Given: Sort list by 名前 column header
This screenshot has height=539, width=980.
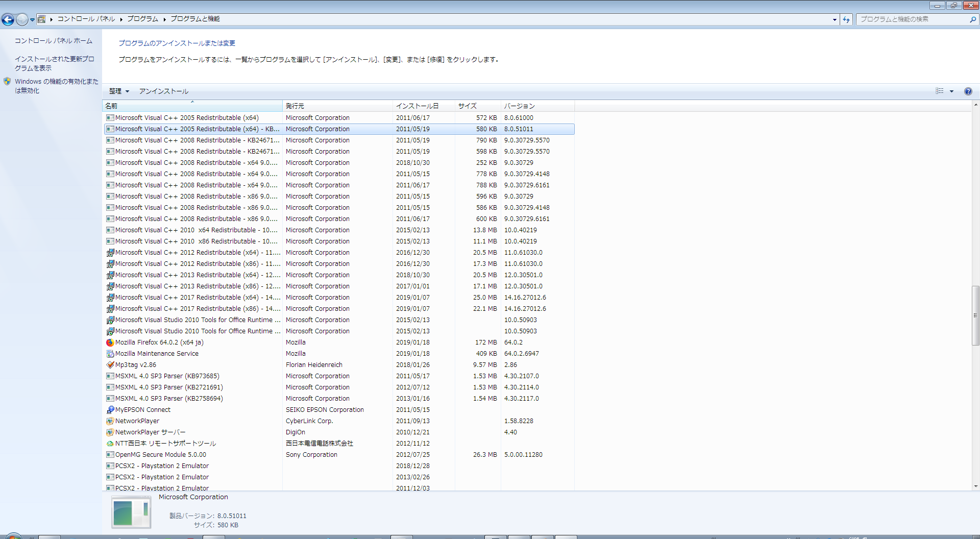Looking at the screenshot, I should (192, 106).
